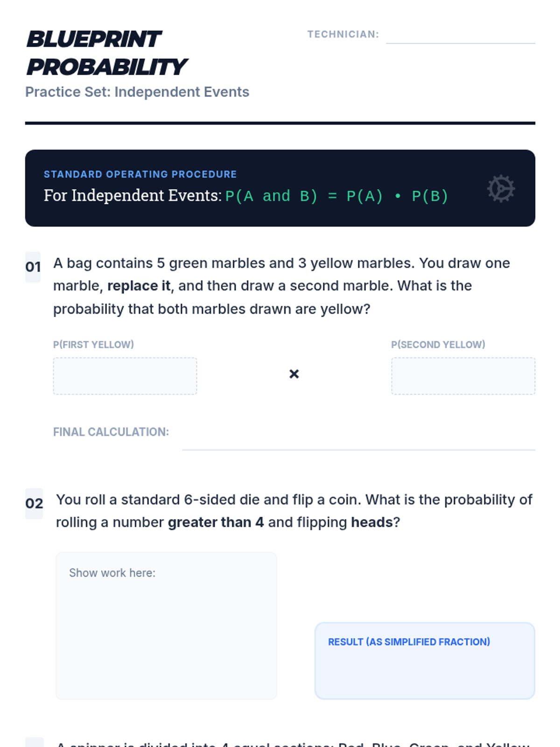Click the Practice Set: Independent Events subtitle
560x747 pixels.
pyautogui.click(x=137, y=92)
